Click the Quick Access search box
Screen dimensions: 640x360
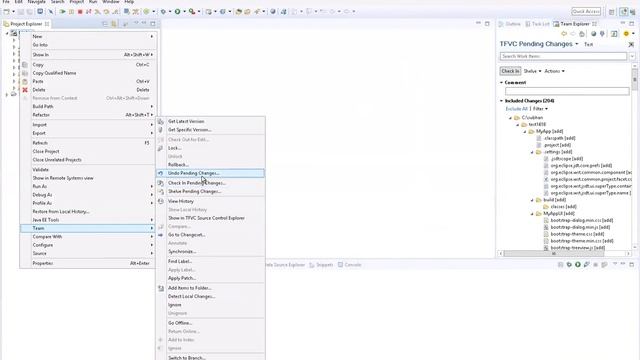pos(586,11)
